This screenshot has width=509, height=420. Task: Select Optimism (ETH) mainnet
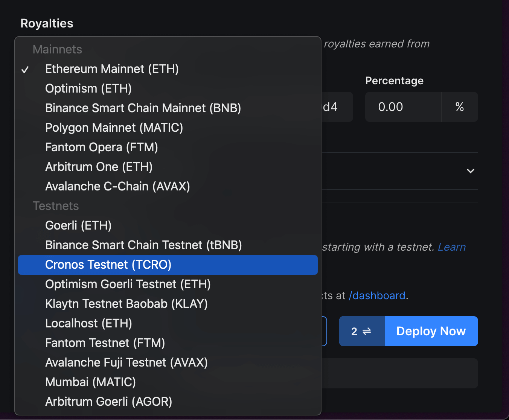[x=88, y=88]
